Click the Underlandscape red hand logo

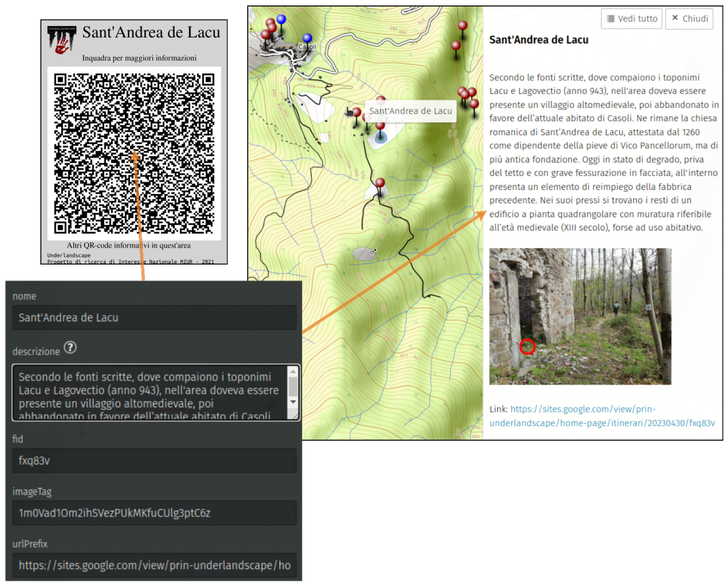point(61,40)
